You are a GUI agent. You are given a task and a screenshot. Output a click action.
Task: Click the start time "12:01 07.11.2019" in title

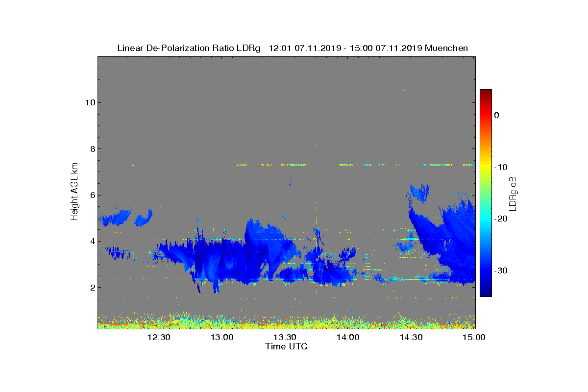pos(305,48)
